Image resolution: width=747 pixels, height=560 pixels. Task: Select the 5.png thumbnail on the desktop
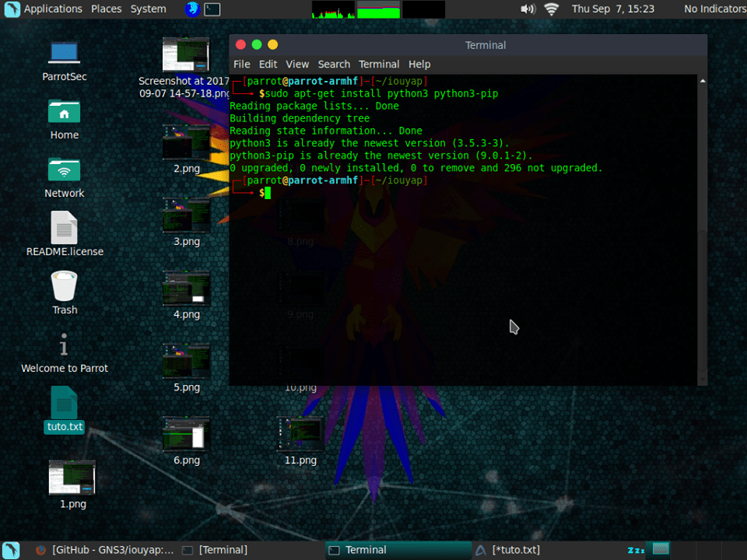(x=186, y=361)
